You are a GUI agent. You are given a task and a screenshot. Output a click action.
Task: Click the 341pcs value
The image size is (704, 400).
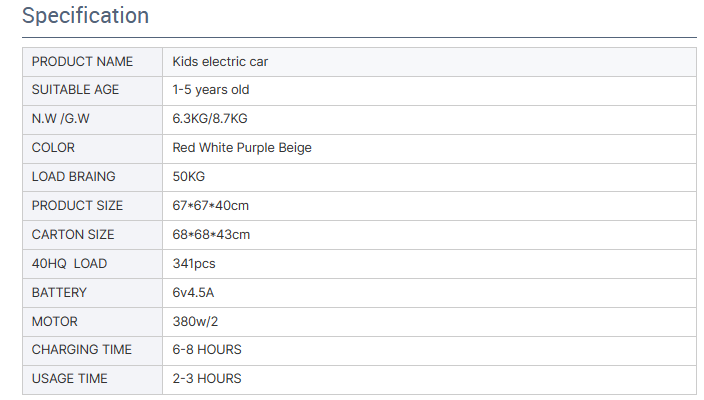tap(194, 264)
